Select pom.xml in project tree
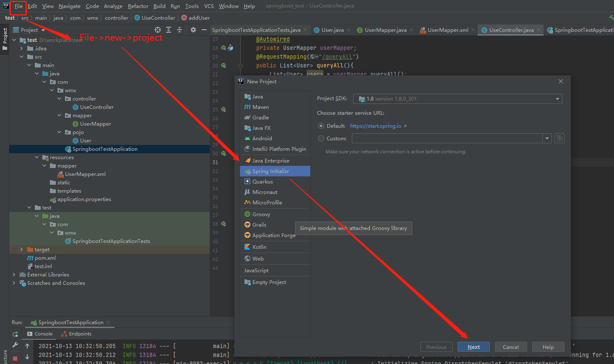The width and height of the screenshot is (614, 364). click(45, 258)
